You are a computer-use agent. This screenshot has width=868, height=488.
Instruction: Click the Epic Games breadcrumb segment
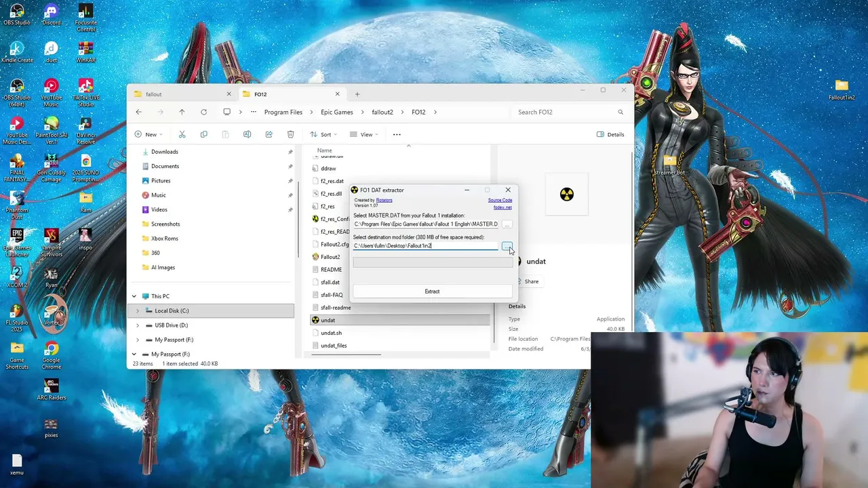tap(336, 112)
